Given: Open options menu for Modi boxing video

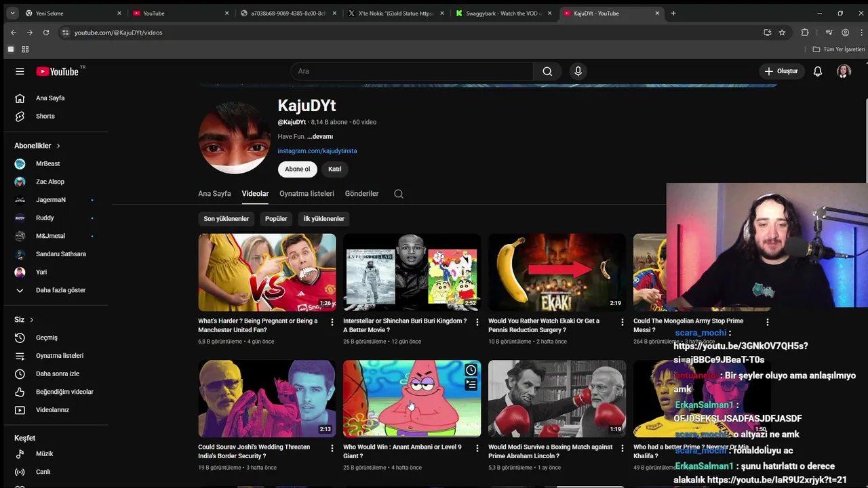Looking at the screenshot, I should click(x=622, y=449).
